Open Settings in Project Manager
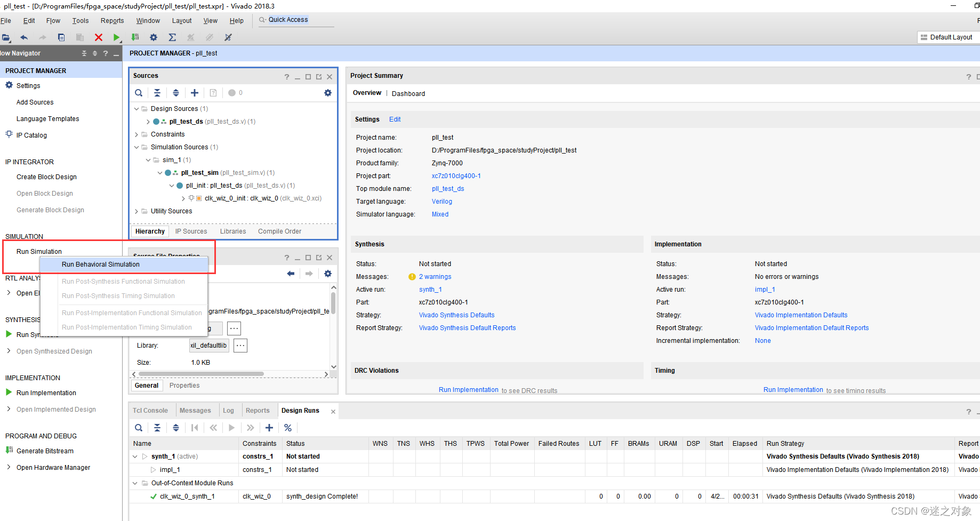 28,86
